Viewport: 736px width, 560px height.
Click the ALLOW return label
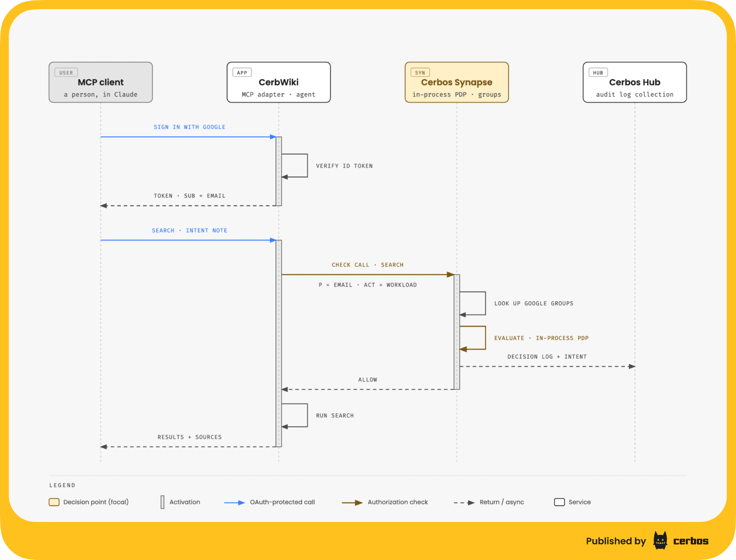368,380
